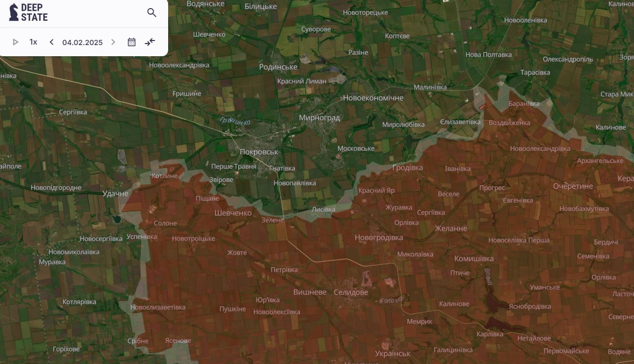Click the Гродівка label on the map

(407, 168)
